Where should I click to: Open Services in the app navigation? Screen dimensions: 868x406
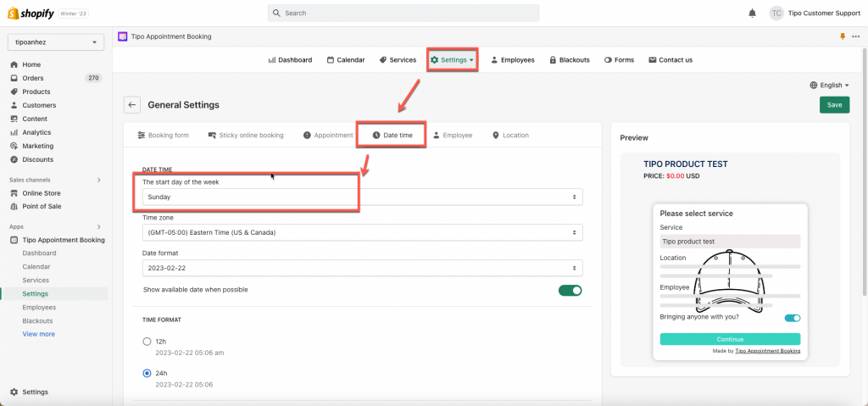398,60
